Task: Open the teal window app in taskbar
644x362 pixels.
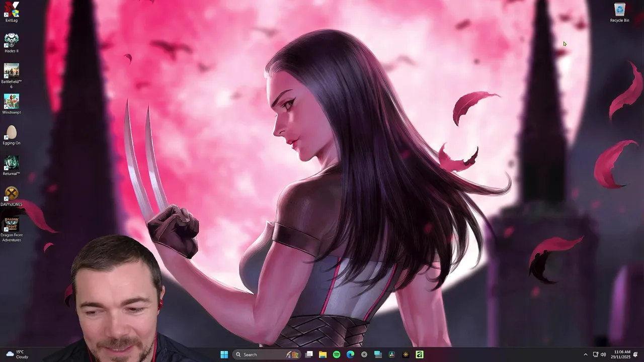Action: 378,354
